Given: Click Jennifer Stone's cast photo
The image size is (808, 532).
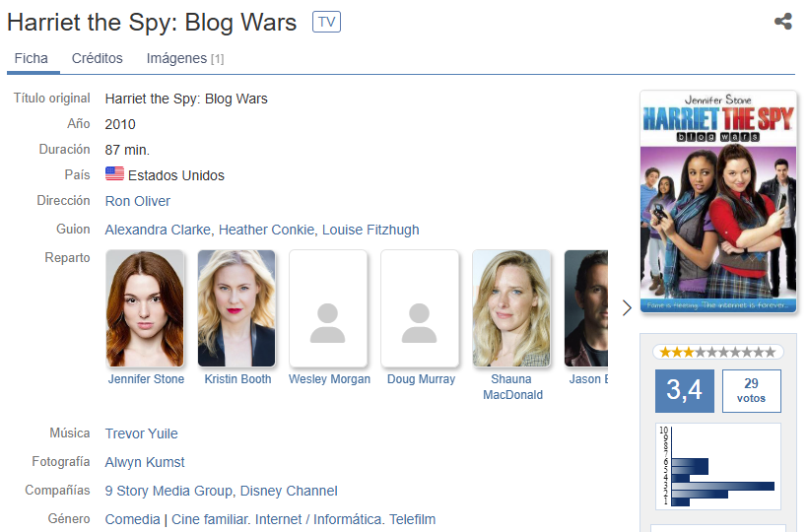Looking at the screenshot, I should [145, 308].
